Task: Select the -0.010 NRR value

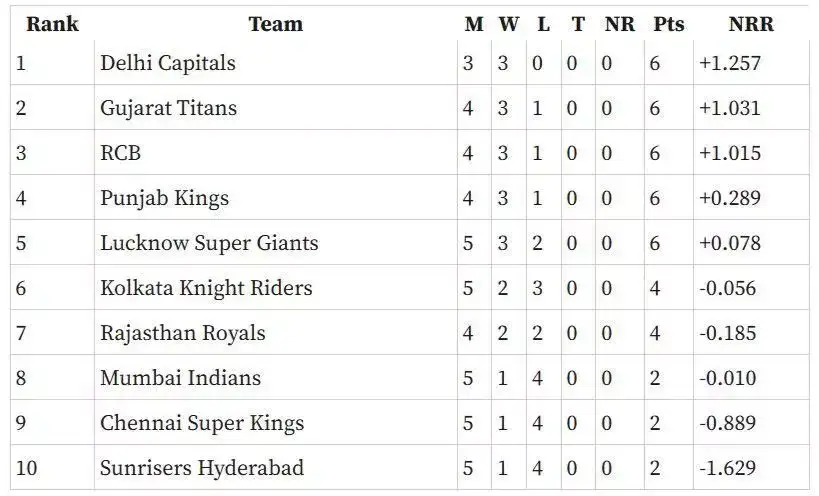Action: 729,378
